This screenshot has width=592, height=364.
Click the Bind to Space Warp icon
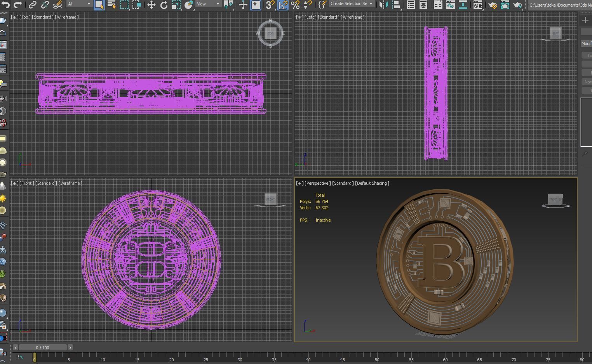[x=57, y=5]
